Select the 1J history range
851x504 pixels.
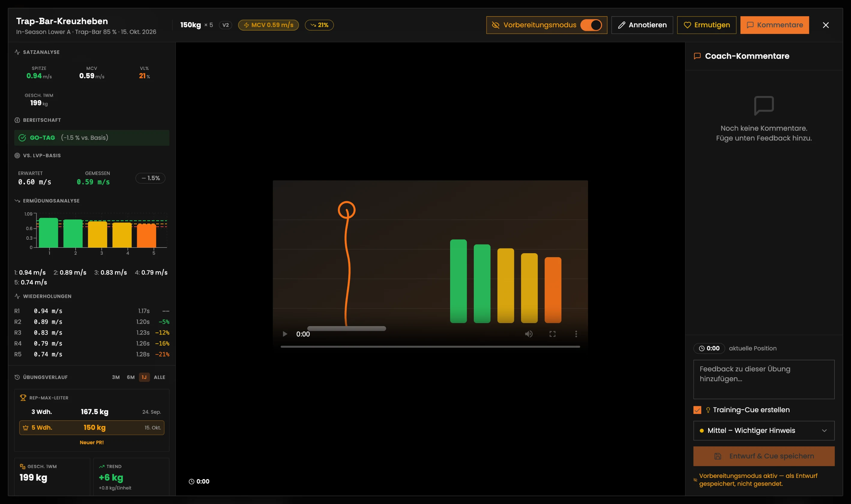(144, 377)
